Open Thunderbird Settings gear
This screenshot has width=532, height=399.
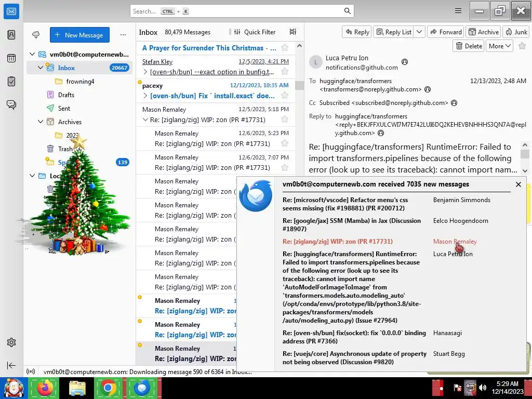(x=11, y=342)
